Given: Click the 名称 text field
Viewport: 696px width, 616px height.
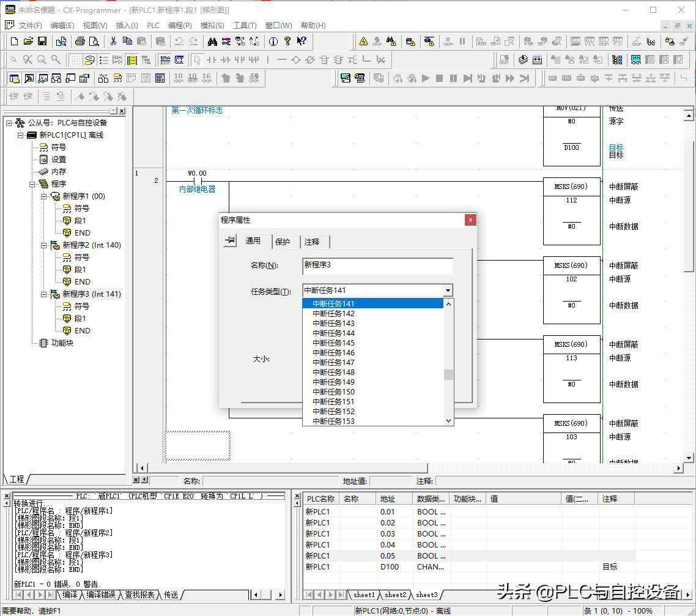Looking at the screenshot, I should pyautogui.click(x=377, y=265).
